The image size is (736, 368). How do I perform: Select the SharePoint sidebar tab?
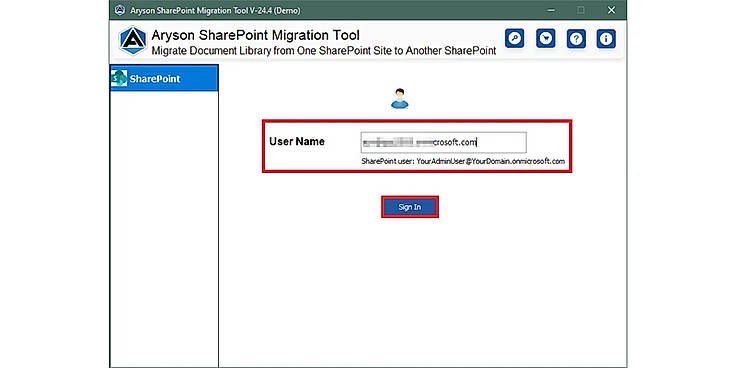(164, 78)
